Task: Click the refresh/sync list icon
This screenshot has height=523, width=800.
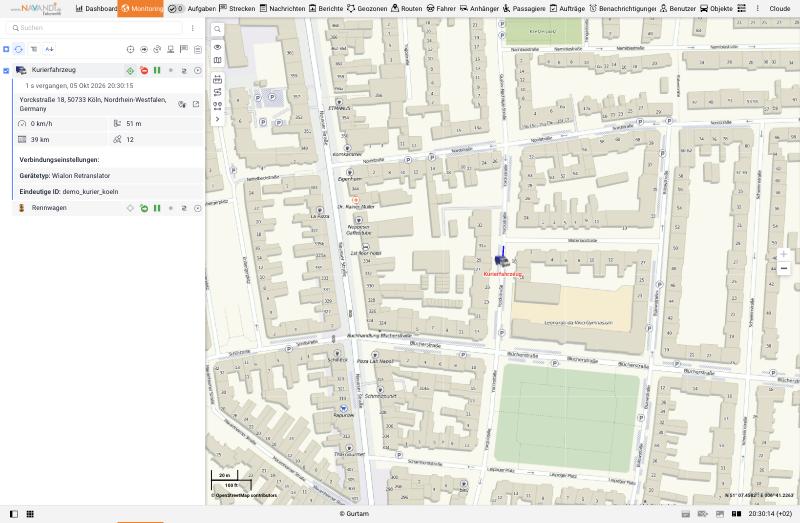Action: coord(19,49)
